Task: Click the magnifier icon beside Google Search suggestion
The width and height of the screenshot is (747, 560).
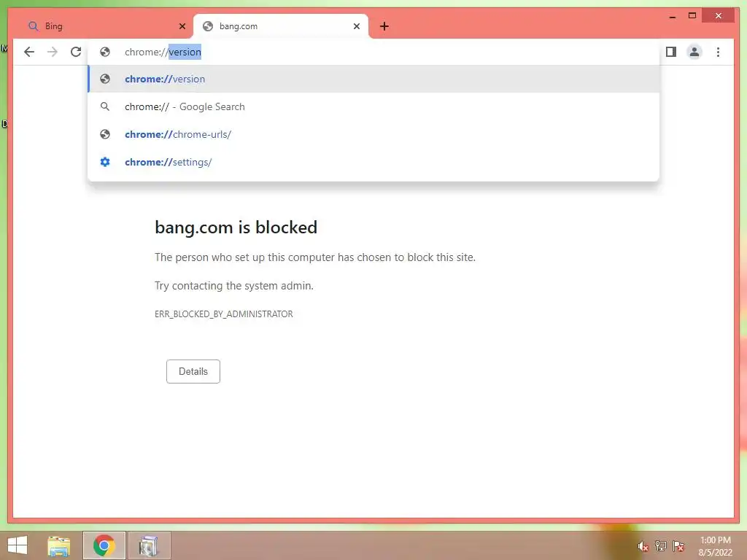Action: pyautogui.click(x=105, y=106)
